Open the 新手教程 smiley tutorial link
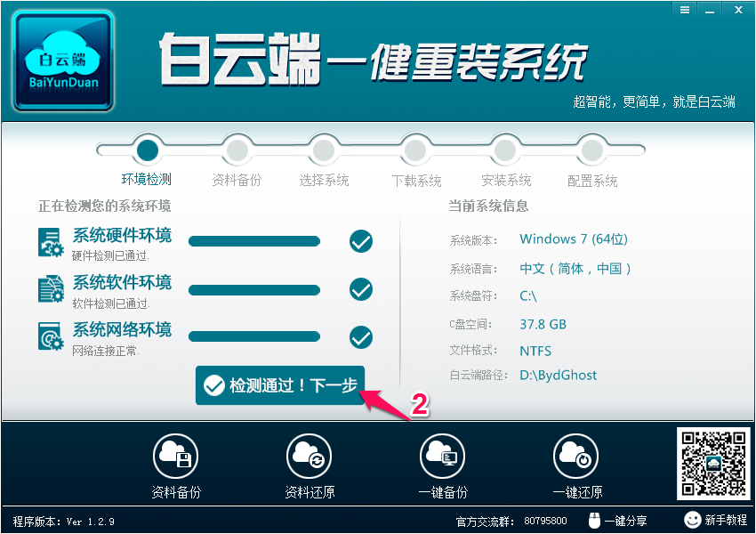 point(715,520)
